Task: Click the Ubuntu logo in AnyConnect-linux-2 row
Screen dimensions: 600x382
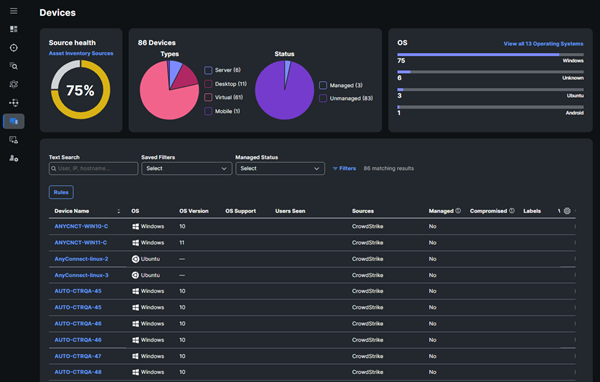Action: pyautogui.click(x=135, y=259)
